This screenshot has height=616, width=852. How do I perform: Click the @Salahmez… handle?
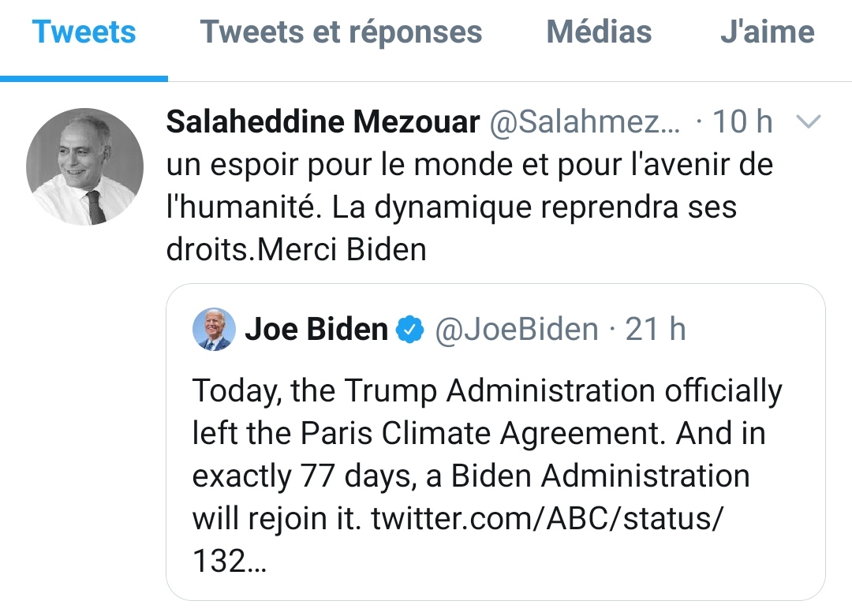tap(585, 122)
